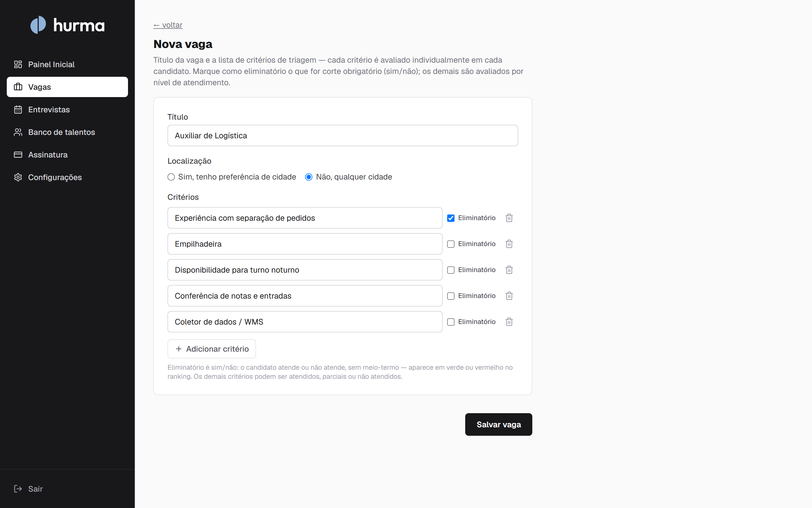Open Banco de talentos section
Viewport: 812px width, 508px height.
pyautogui.click(x=67, y=132)
